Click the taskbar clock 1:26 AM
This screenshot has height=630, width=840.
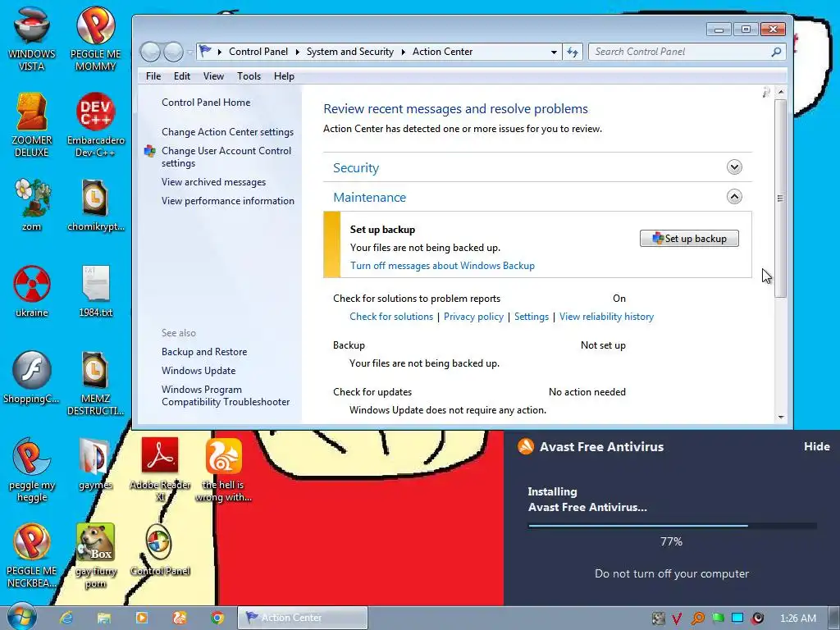click(797, 619)
